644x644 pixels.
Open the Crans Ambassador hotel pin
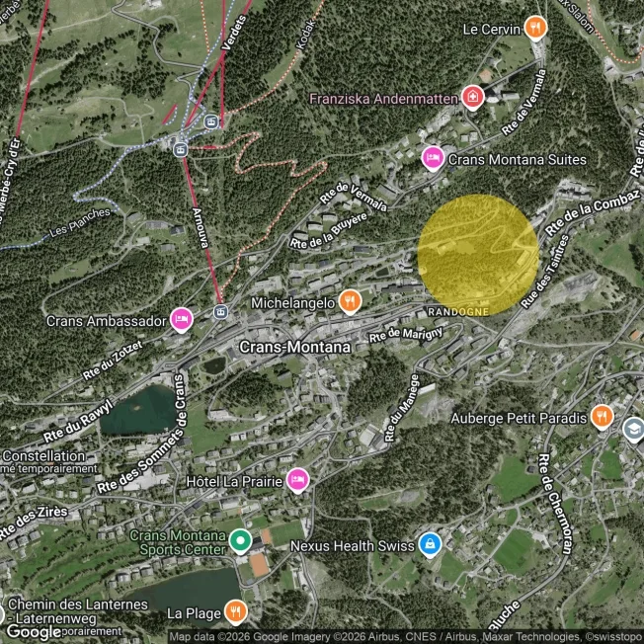[x=182, y=320]
